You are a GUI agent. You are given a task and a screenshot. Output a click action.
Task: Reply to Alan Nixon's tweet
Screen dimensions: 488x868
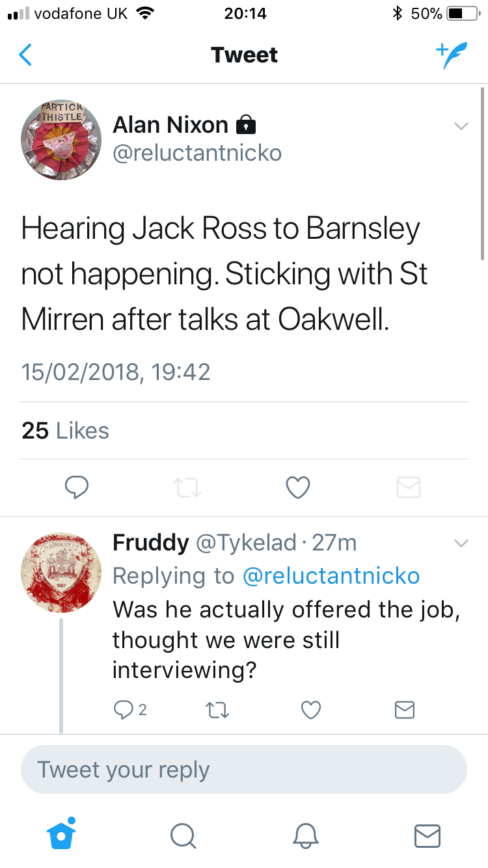click(77, 487)
